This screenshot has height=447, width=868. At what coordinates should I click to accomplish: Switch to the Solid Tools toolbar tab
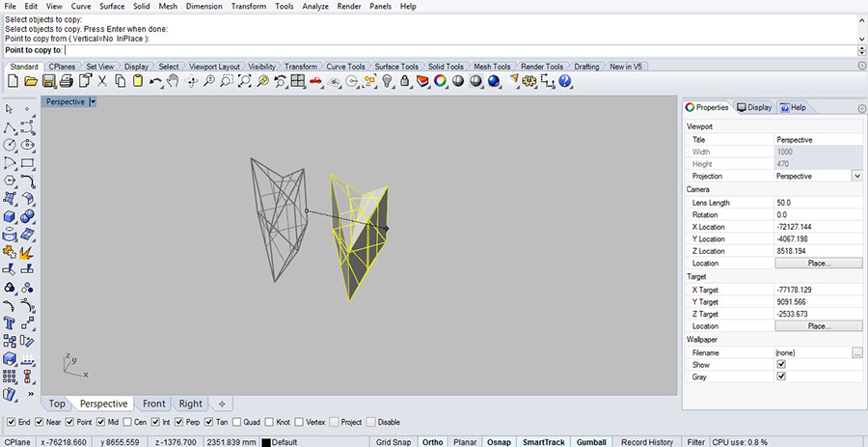(446, 67)
